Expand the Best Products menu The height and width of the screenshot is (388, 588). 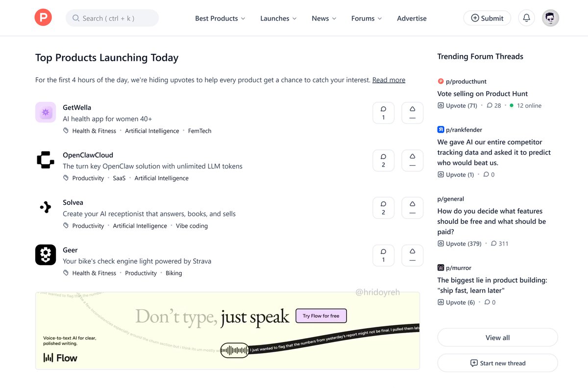pyautogui.click(x=220, y=18)
